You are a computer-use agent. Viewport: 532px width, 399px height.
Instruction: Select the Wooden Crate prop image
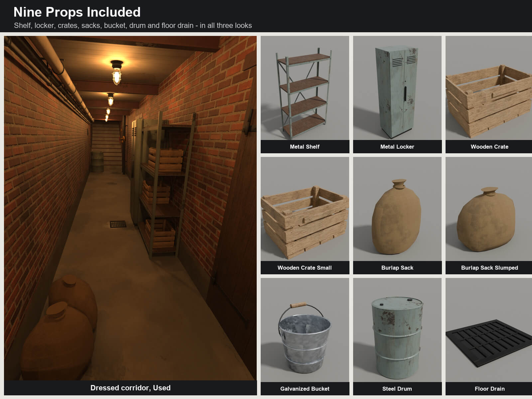coord(489,88)
